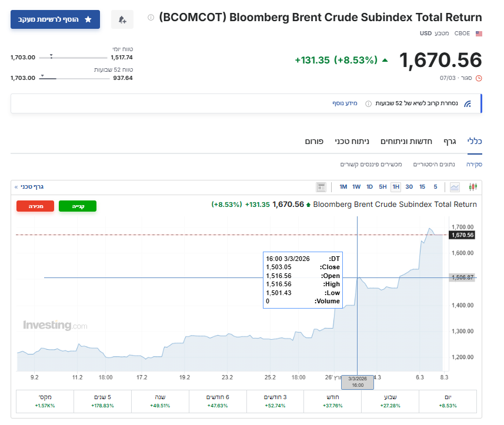The width and height of the screenshot is (504, 425).
Task: Select the 'שנה' +49.51% period cell
Action: point(160,401)
